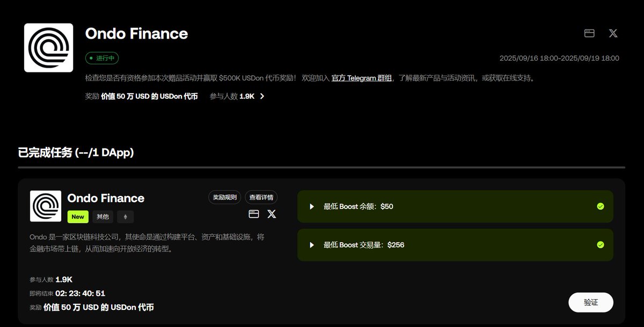Open the website icon in the page header
The height and width of the screenshot is (327, 644).
point(589,33)
